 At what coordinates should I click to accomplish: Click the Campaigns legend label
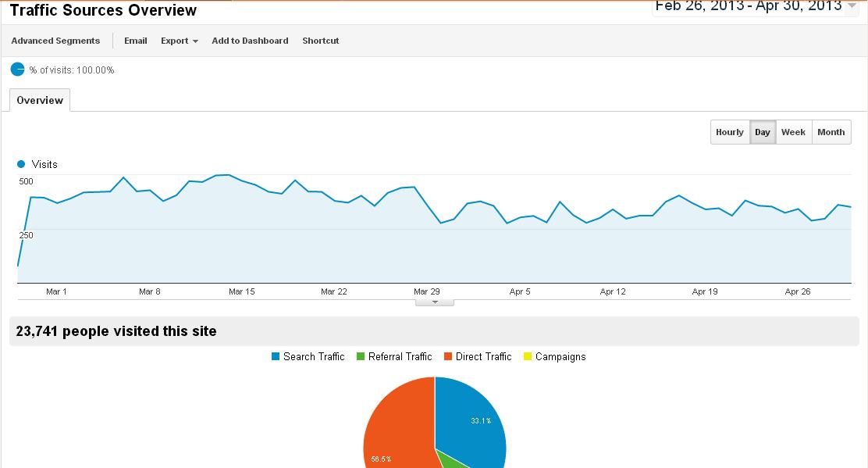tap(560, 357)
